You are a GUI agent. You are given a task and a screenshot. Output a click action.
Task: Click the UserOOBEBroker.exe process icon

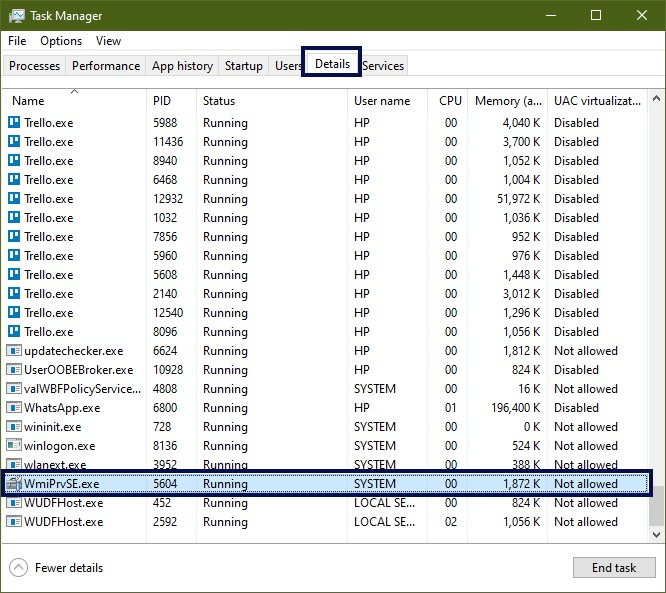[14, 370]
